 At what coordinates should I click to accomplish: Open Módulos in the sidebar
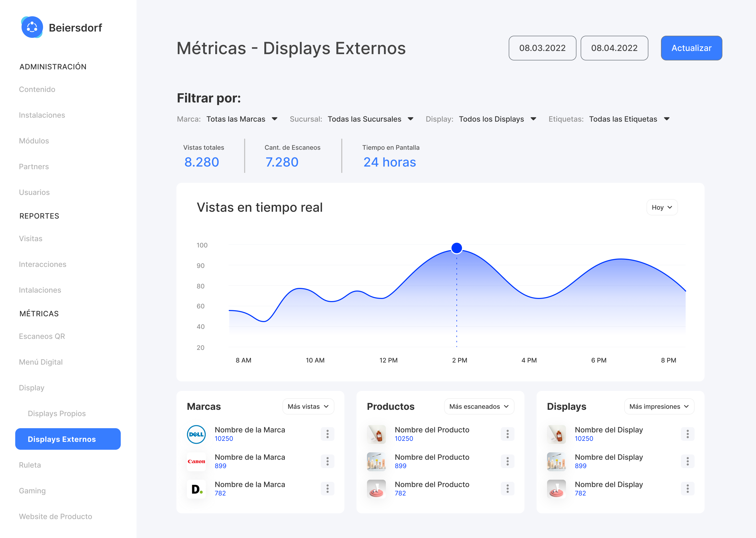pyautogui.click(x=34, y=141)
